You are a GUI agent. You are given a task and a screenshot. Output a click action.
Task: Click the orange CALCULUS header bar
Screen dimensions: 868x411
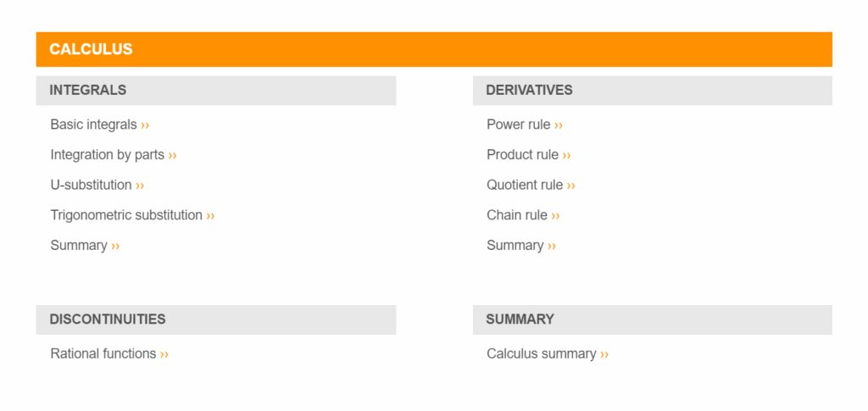tap(434, 49)
